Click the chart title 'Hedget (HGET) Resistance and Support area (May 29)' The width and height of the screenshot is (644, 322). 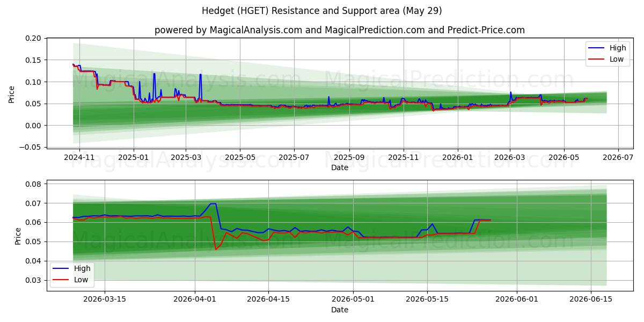tap(322, 11)
